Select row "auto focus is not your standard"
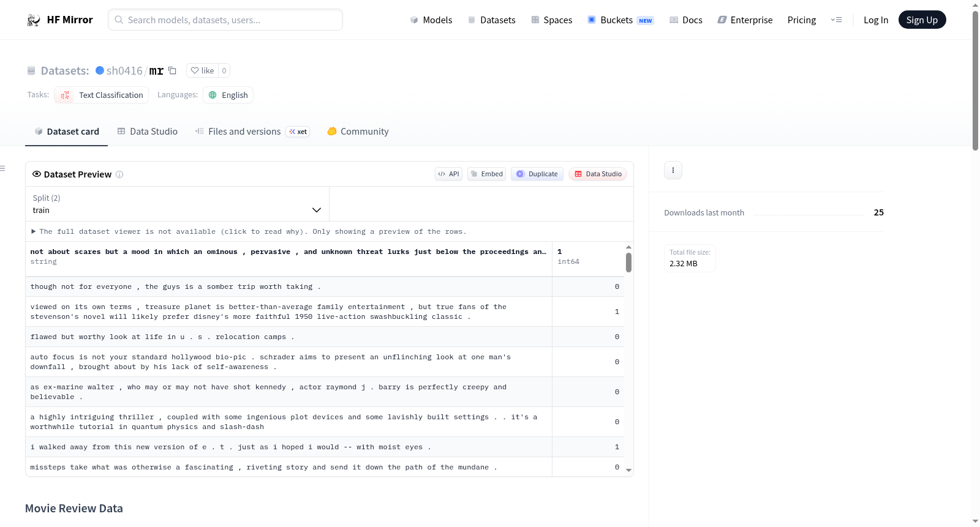This screenshot has width=980, height=527. point(325,362)
